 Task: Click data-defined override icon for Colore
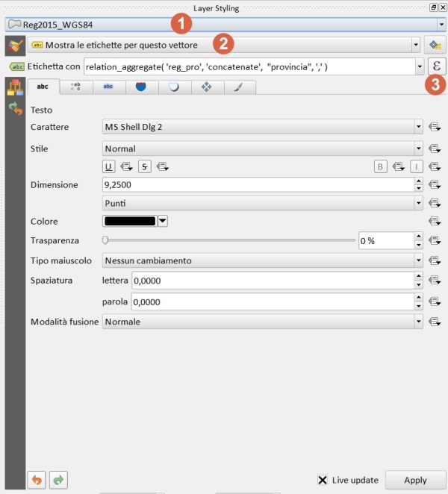coord(435,222)
